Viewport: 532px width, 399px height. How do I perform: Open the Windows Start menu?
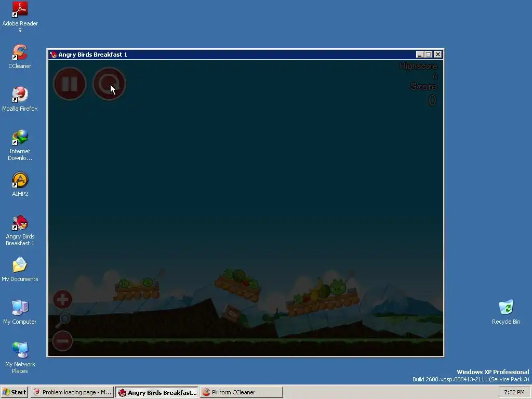click(14, 392)
